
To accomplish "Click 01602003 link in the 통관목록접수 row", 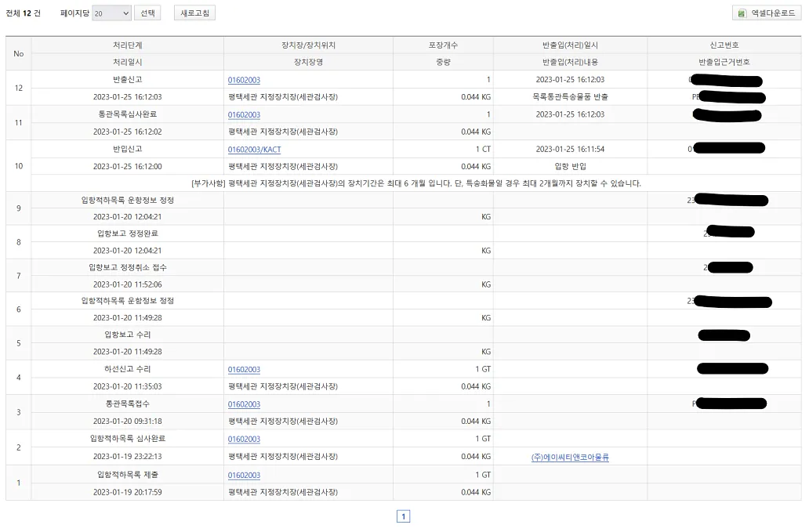I will coord(244,403).
